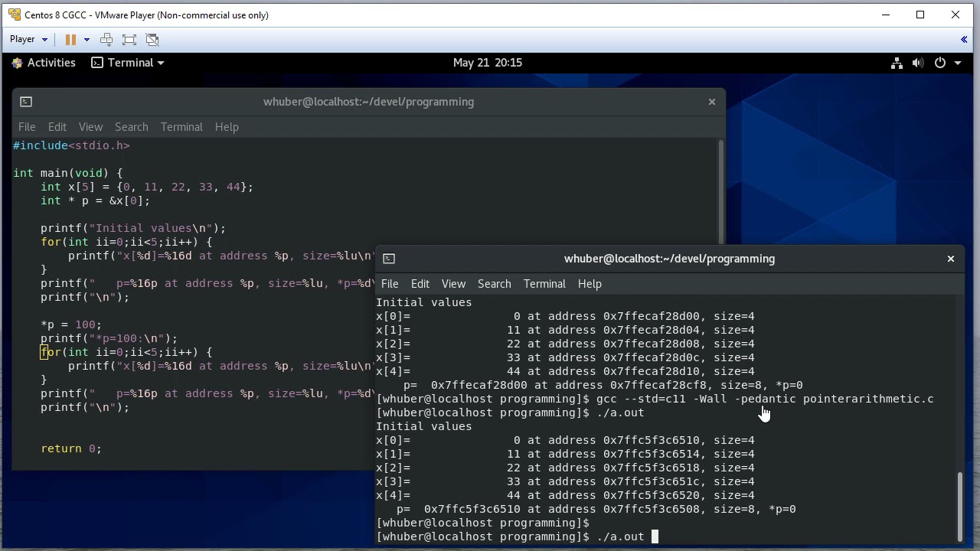
Task: Pause the virtual machine
Action: click(70, 39)
